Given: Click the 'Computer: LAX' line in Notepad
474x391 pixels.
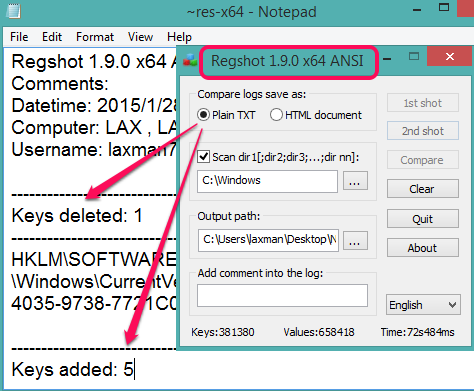Looking at the screenshot, I should (94, 127).
